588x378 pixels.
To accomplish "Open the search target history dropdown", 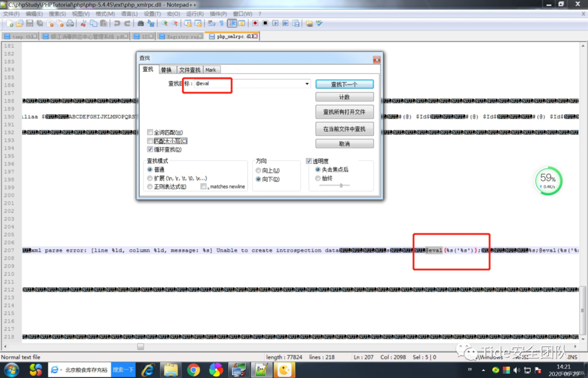I will [308, 84].
